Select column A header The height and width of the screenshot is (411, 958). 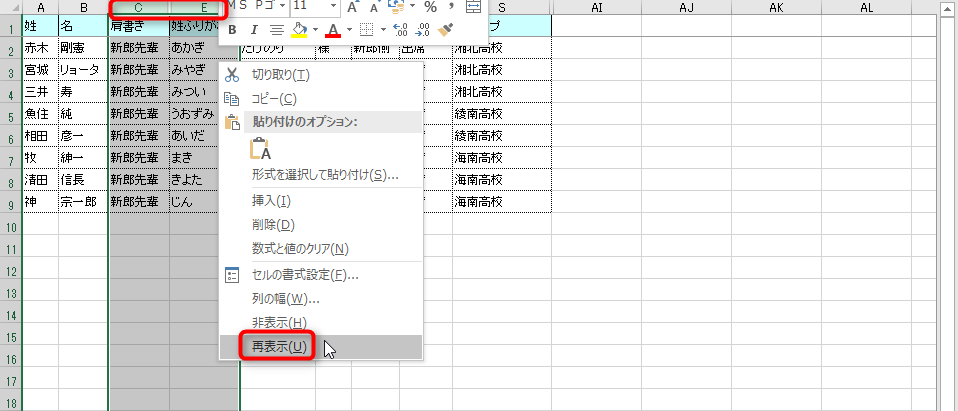pos(40,8)
